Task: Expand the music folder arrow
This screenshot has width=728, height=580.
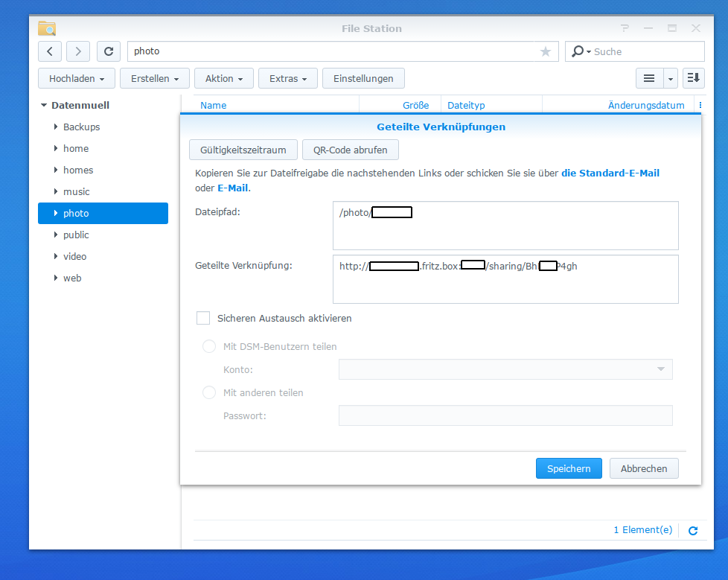Action: click(56, 191)
